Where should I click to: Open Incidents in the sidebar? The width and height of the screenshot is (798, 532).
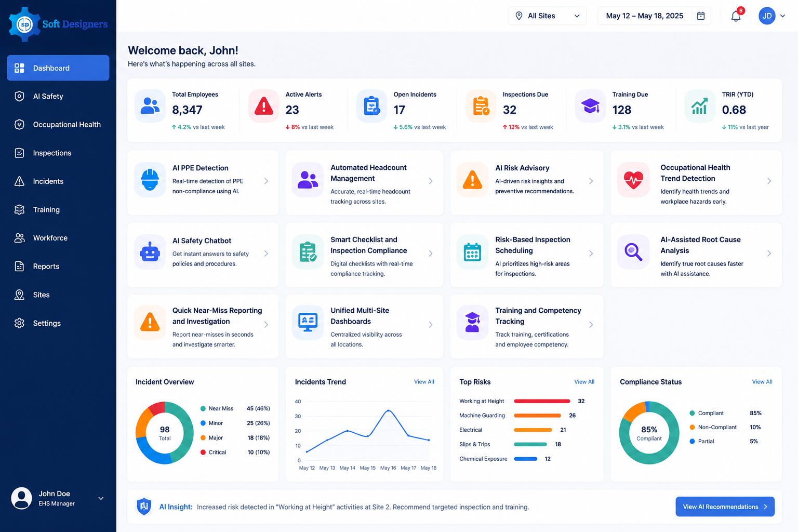pos(58,181)
